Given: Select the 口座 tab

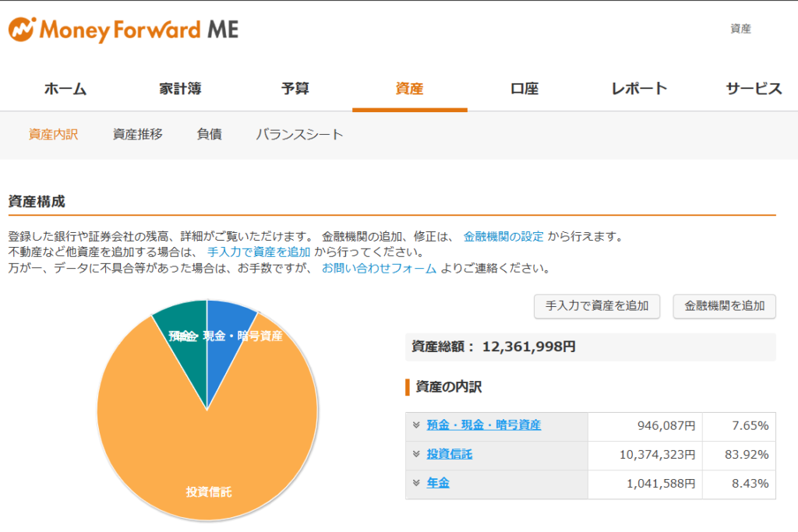Looking at the screenshot, I should click(x=524, y=89).
